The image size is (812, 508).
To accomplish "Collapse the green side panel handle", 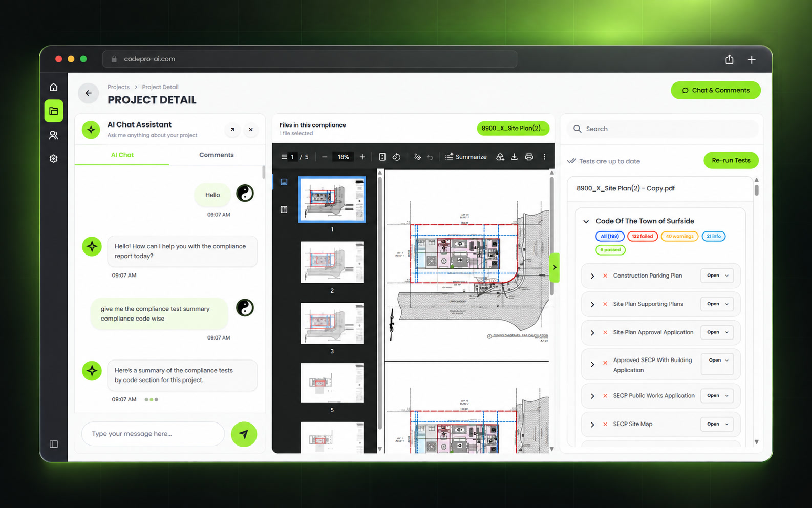I will 554,267.
